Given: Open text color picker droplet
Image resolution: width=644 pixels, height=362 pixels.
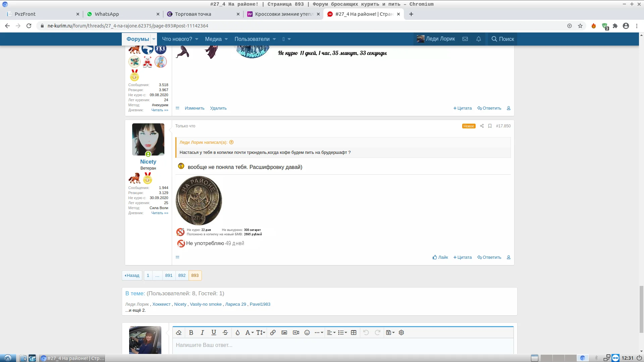Looking at the screenshot, I should click(x=237, y=333).
